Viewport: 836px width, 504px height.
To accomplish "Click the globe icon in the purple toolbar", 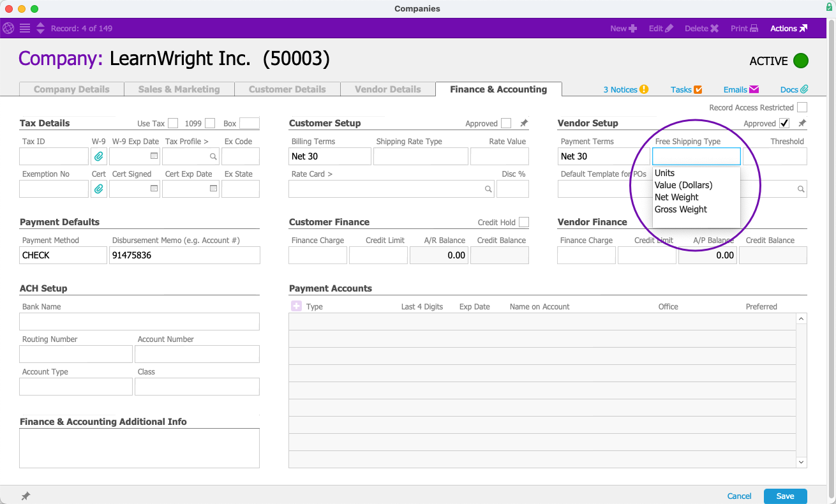I will 9,28.
